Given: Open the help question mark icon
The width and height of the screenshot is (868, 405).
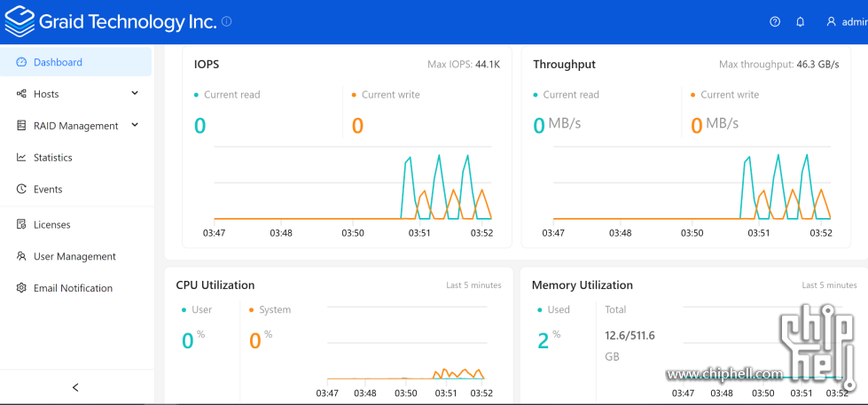Looking at the screenshot, I should click(x=775, y=22).
